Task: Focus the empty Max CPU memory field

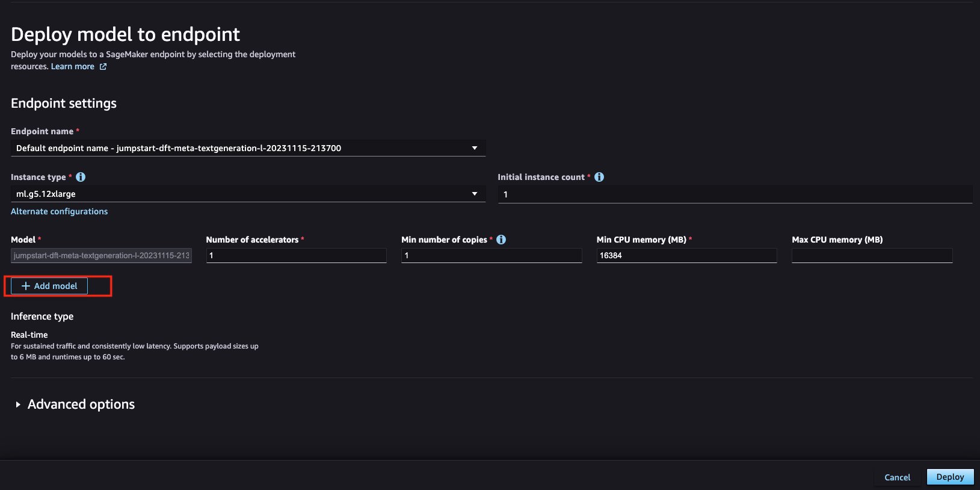Action: point(872,255)
